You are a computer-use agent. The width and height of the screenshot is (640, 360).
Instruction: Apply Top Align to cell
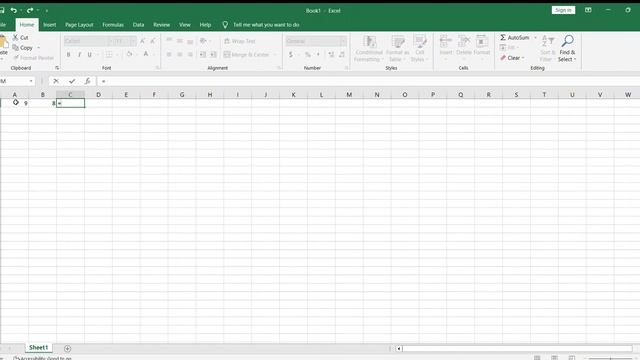[x=169, y=41]
